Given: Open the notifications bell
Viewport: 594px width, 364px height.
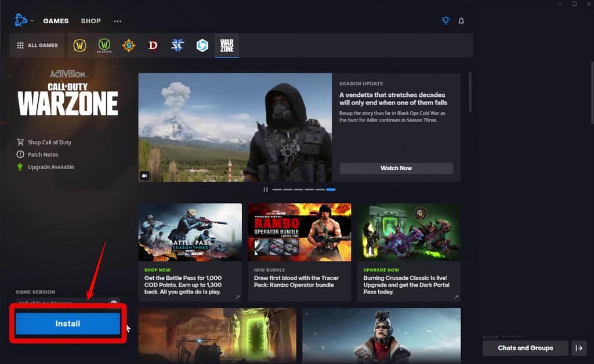Looking at the screenshot, I should click(x=461, y=21).
